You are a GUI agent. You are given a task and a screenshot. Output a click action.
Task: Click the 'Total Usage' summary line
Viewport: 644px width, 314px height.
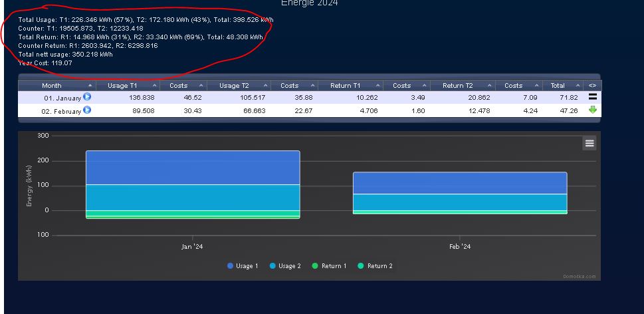[146, 20]
